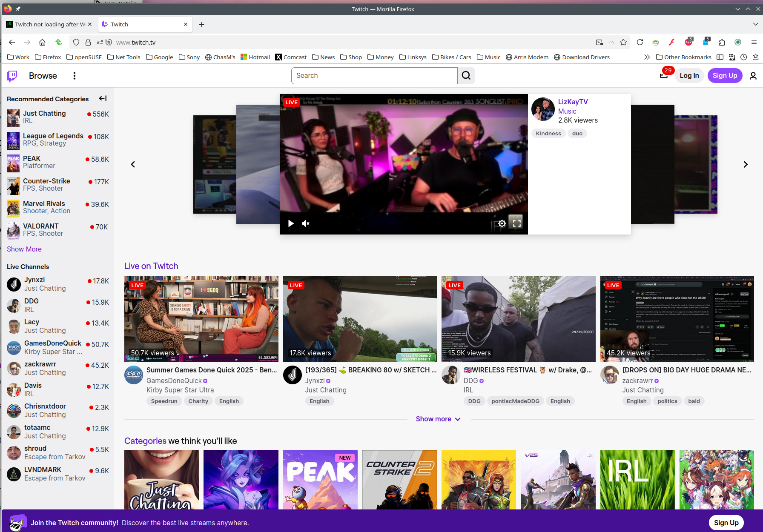
Task: Click the search magnifier button
Action: pyautogui.click(x=466, y=76)
